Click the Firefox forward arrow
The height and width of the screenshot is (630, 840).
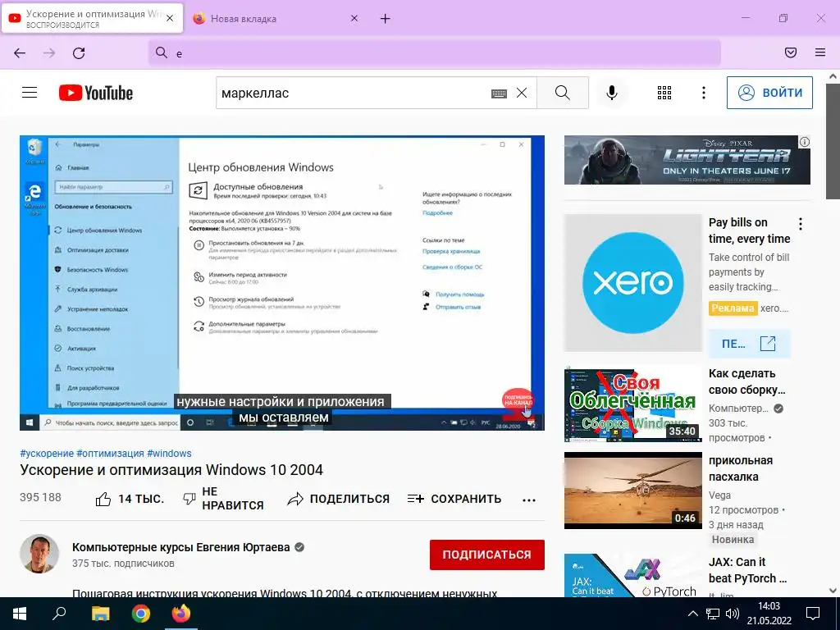pyautogui.click(x=49, y=53)
